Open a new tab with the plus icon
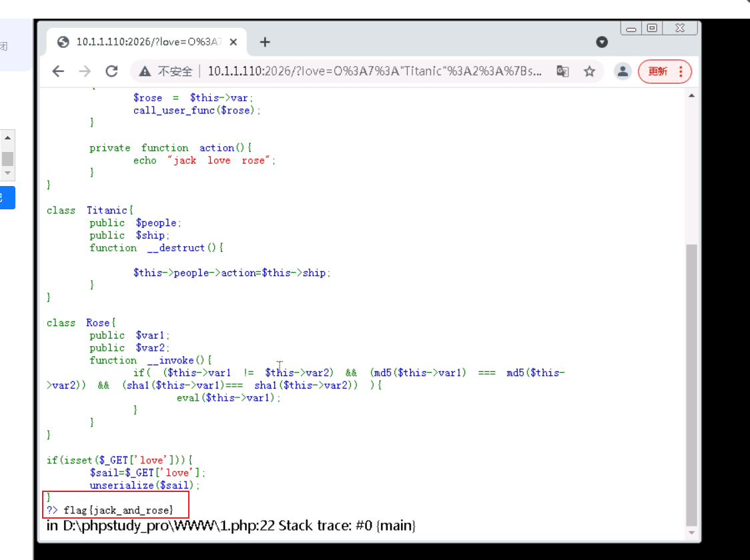 266,41
